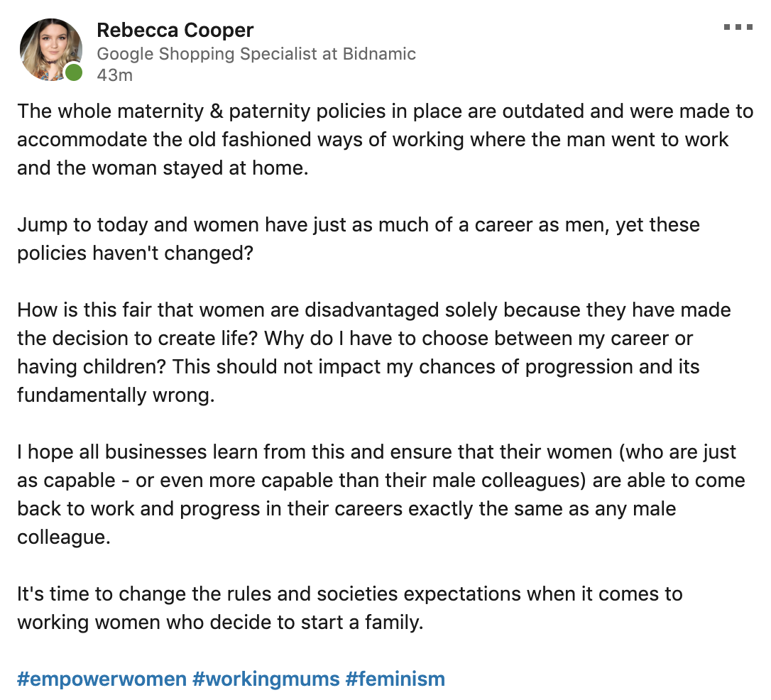Click Rebecca Cooper's profile photo
This screenshot has height=700, width=771.
coord(50,48)
